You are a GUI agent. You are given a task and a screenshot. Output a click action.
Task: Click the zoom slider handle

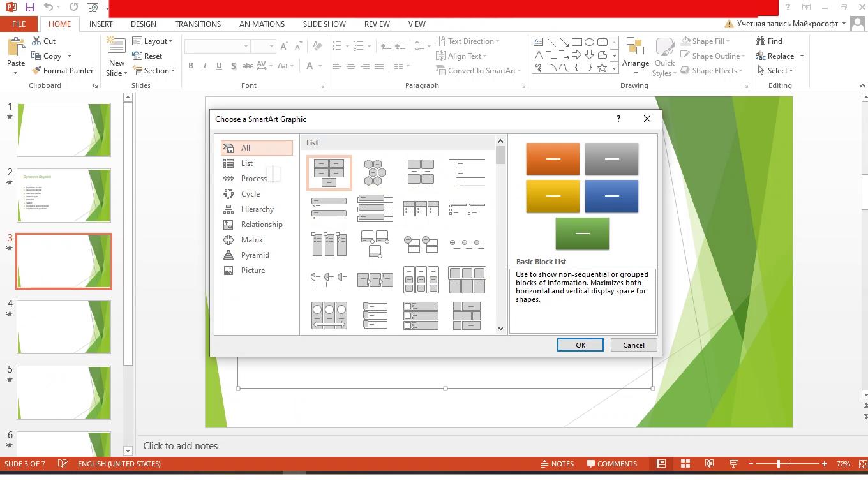(x=779, y=464)
